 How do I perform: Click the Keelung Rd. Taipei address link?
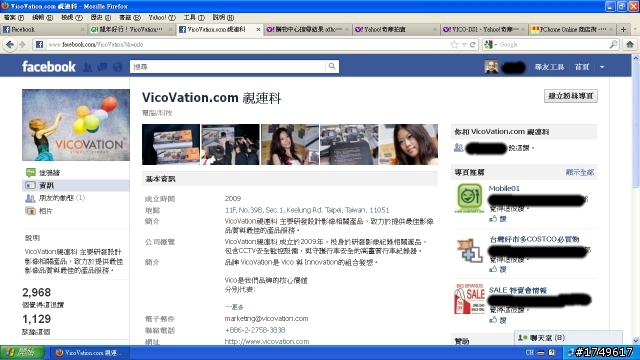pos(307,210)
